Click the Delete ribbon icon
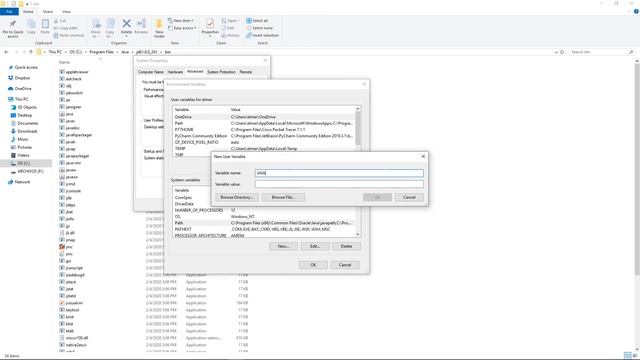Viewport: 640px width, 360px height. tap(127, 27)
